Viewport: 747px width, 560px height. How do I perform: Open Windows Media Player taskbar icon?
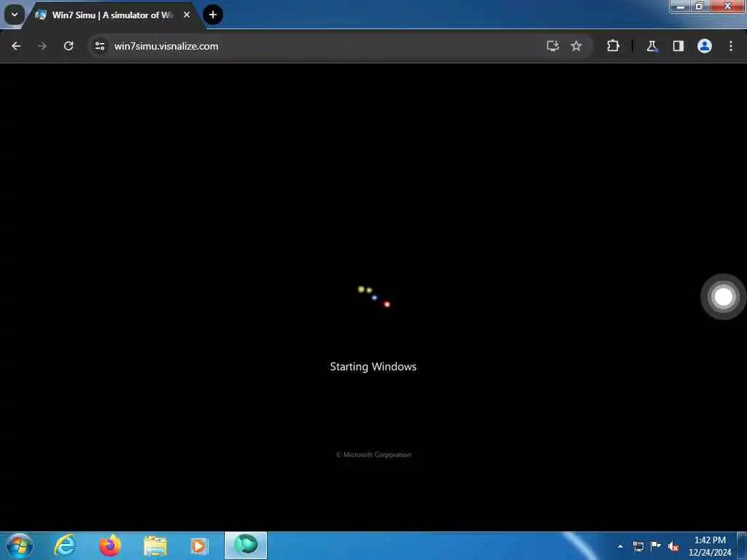pyautogui.click(x=199, y=546)
